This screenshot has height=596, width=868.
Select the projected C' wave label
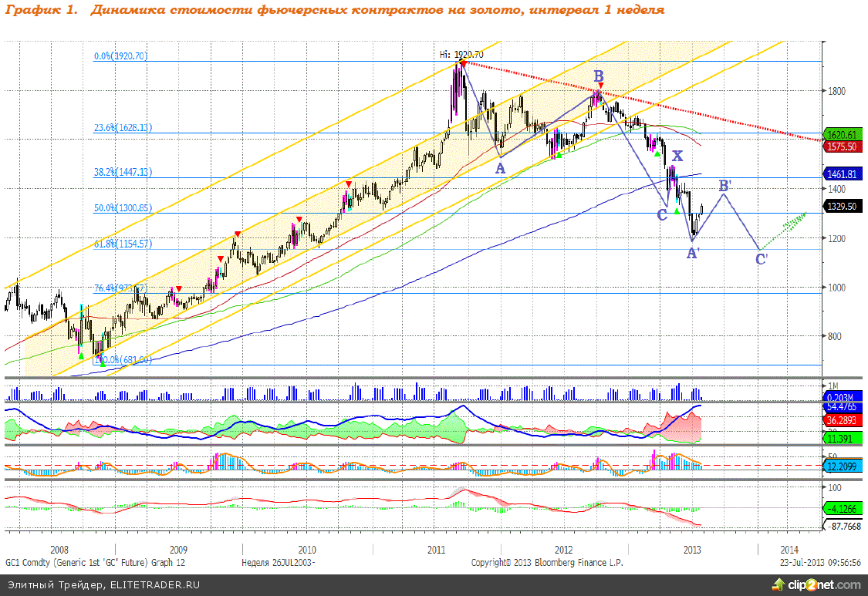point(762,259)
